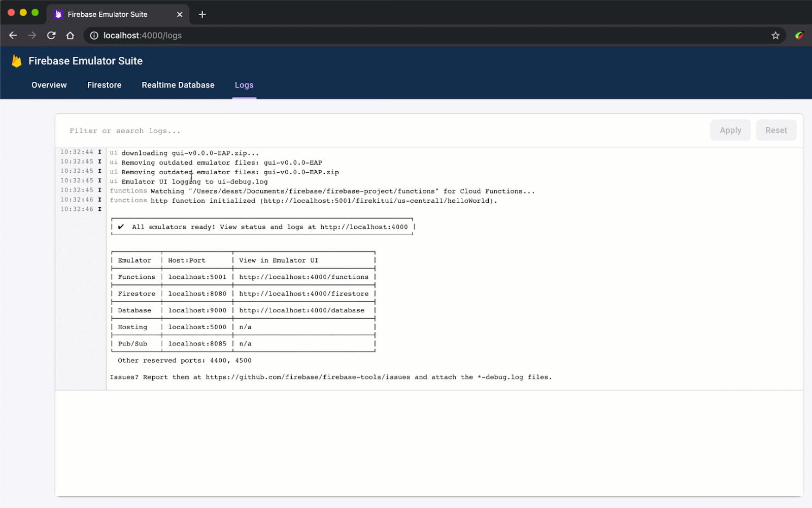
Task: Click the 'Watching ... for Cloud Functions' log line
Action: 343,191
